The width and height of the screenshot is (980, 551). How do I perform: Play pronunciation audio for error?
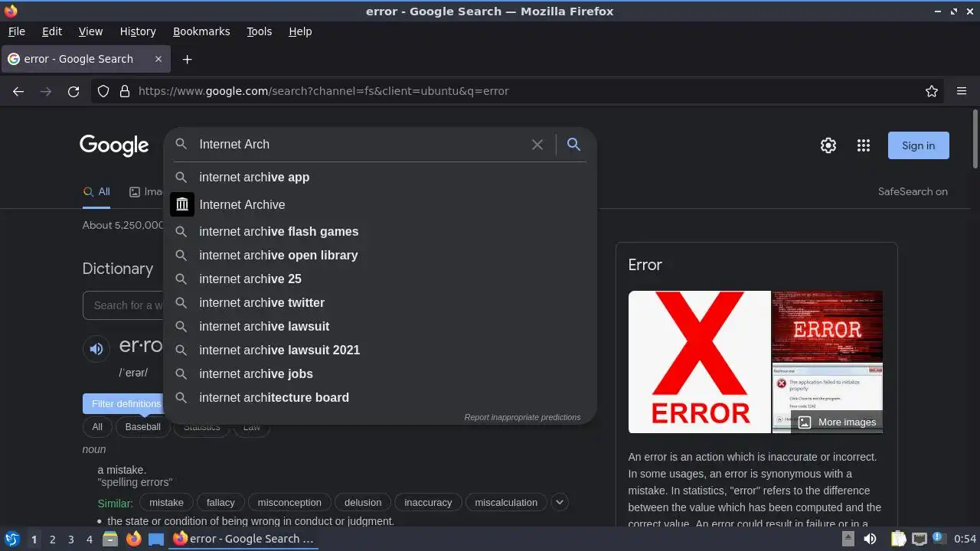pos(96,349)
